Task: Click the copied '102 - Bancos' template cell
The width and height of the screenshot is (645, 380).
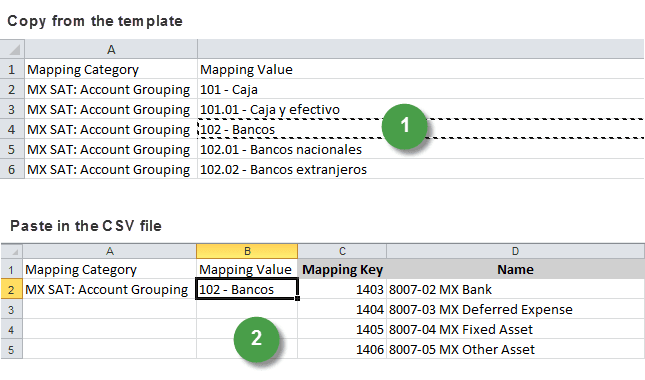Action: 421,130
